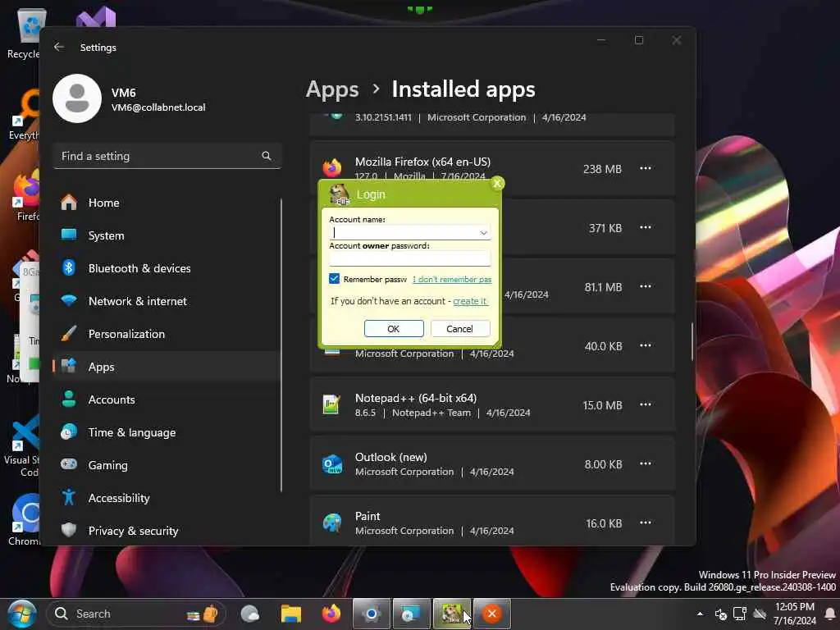Open Accessibility settings
Screen dimensions: 840x630
(x=166, y=498)
